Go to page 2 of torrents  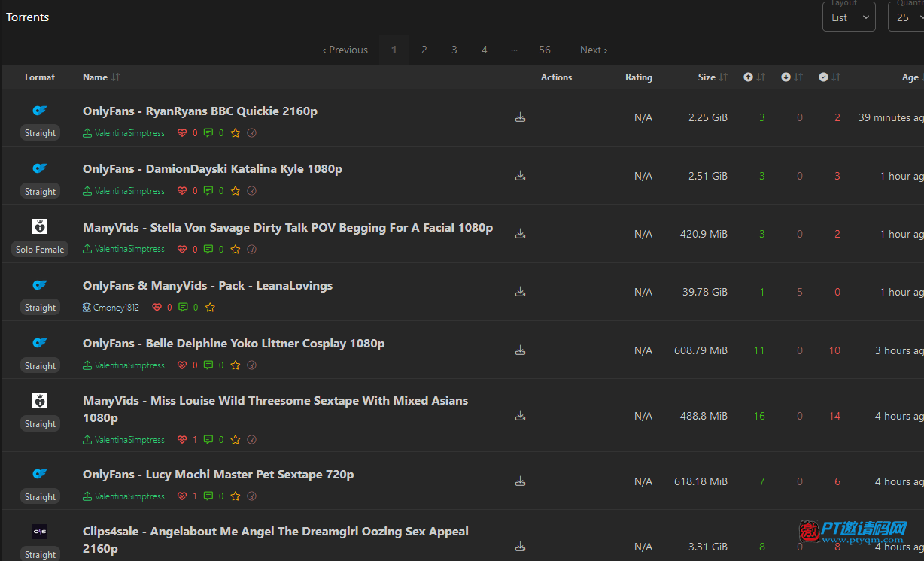[424, 50]
